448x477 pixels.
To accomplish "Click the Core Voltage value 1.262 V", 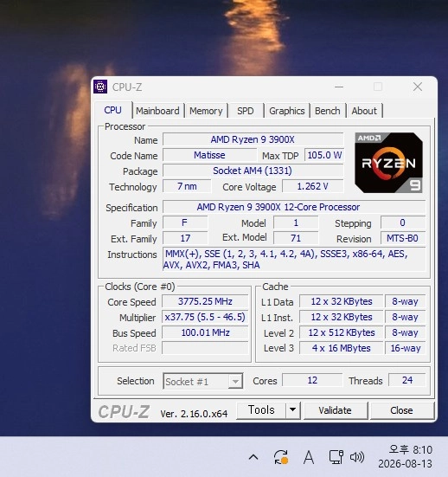I will (x=313, y=186).
